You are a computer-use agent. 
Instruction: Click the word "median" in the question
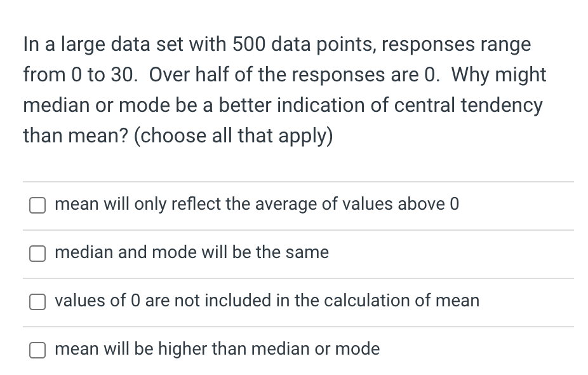46,105
